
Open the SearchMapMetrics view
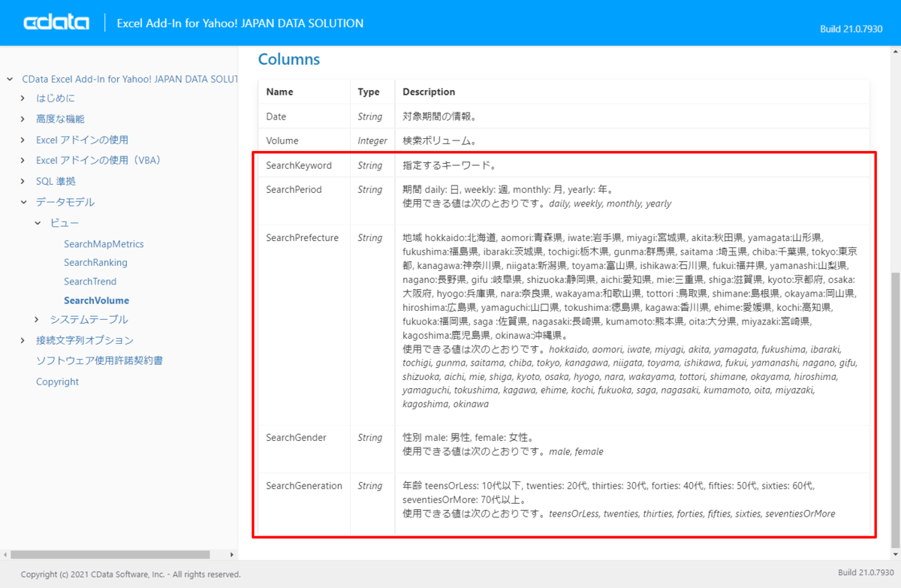pos(104,244)
